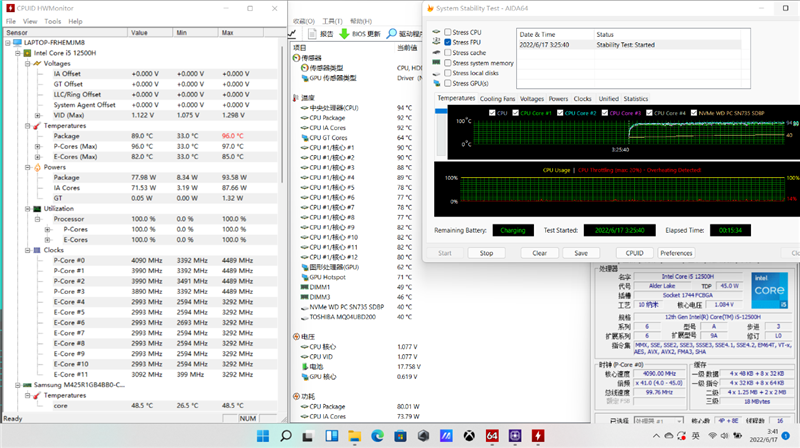Image resolution: width=800 pixels, height=448 pixels.
Task: Enable the Stress cache checkbox
Action: (x=447, y=53)
